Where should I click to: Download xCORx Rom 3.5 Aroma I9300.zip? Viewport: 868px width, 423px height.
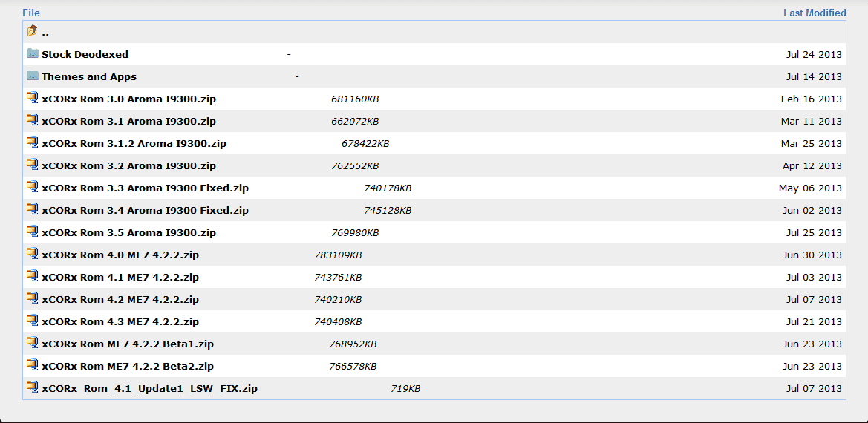pyautogui.click(x=128, y=233)
